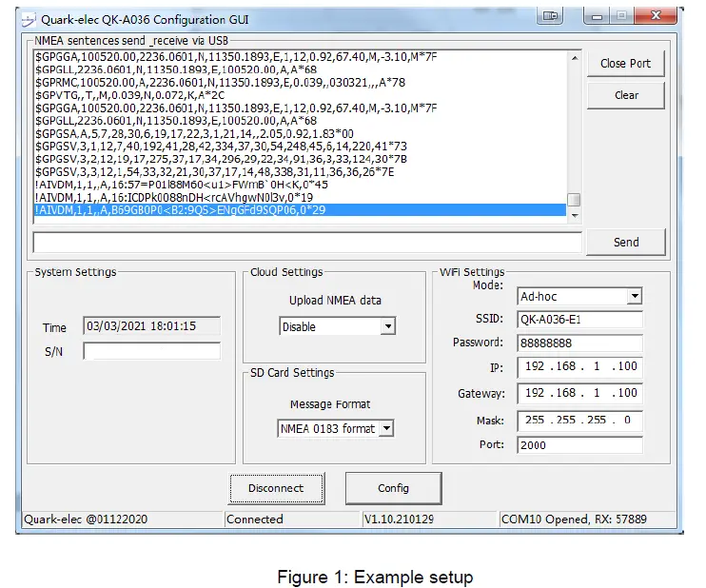Select the $GPGSA line ending *00

coord(194,134)
